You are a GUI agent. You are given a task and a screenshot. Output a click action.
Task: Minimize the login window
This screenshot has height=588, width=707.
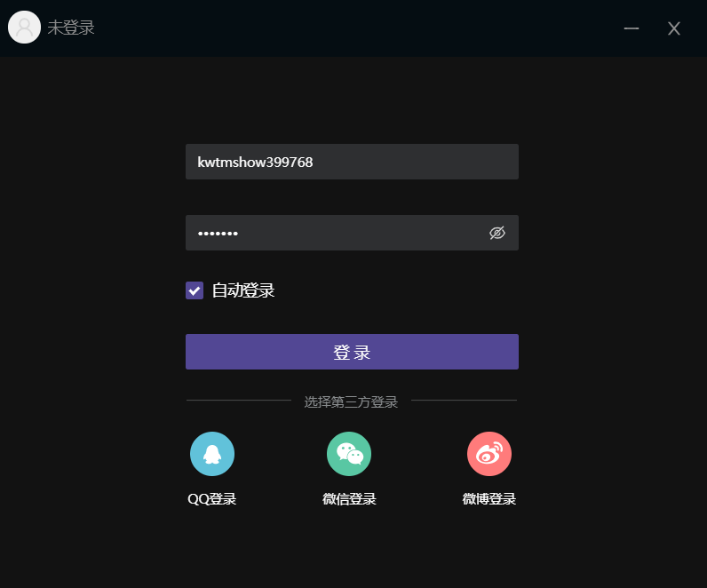pos(632,28)
